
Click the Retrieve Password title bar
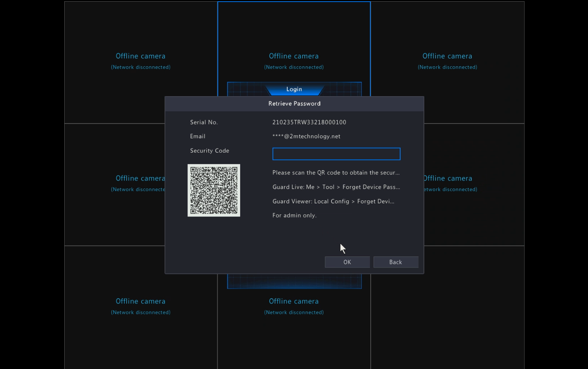tap(294, 104)
